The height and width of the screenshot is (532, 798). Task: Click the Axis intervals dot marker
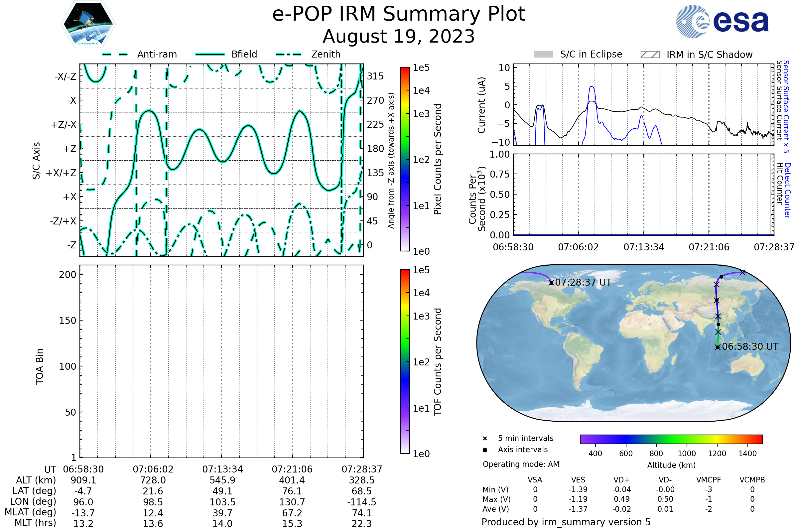click(485, 450)
